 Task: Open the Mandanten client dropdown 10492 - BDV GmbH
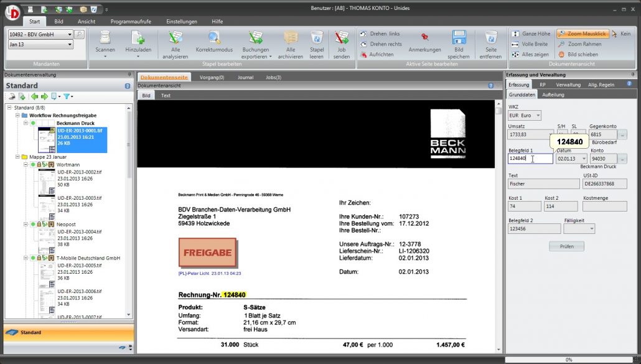point(70,34)
